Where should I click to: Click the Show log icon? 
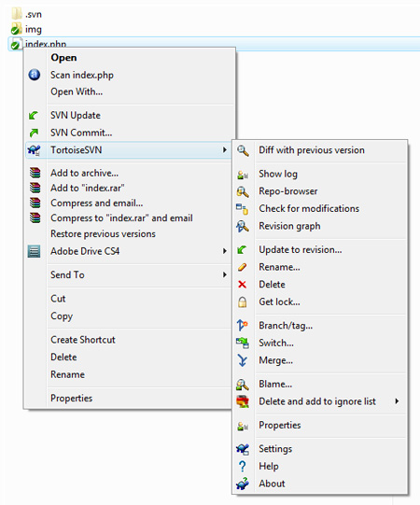tap(243, 175)
